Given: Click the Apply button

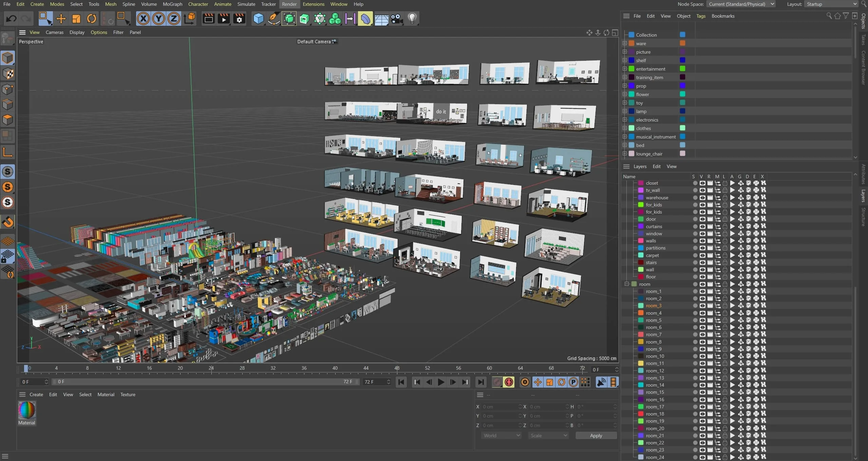Looking at the screenshot, I should click(x=596, y=436).
